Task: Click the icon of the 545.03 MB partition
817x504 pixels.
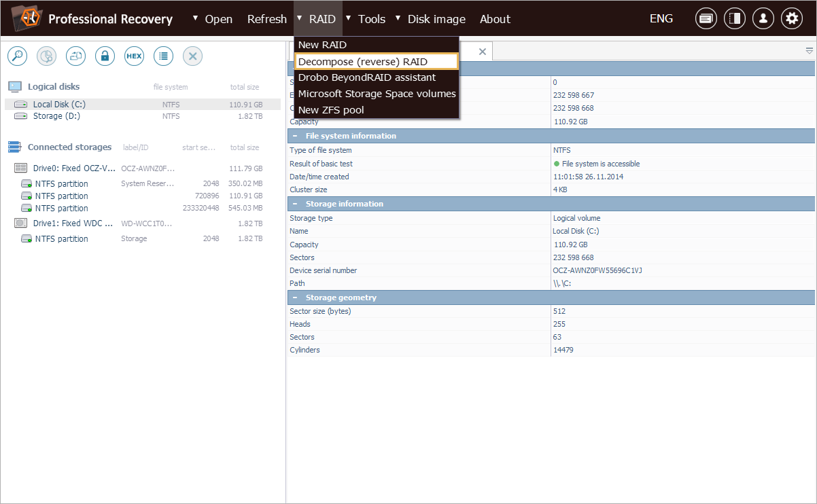Action: [27, 209]
